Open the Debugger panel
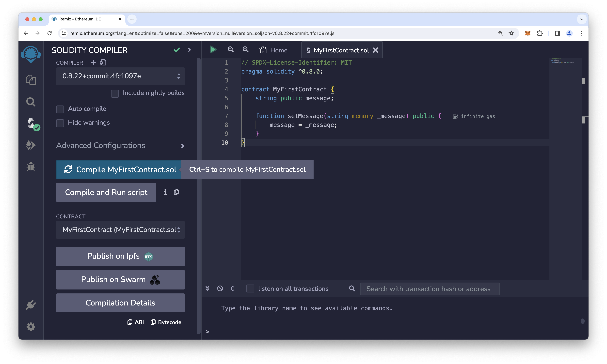This screenshot has height=364, width=607. (x=31, y=167)
